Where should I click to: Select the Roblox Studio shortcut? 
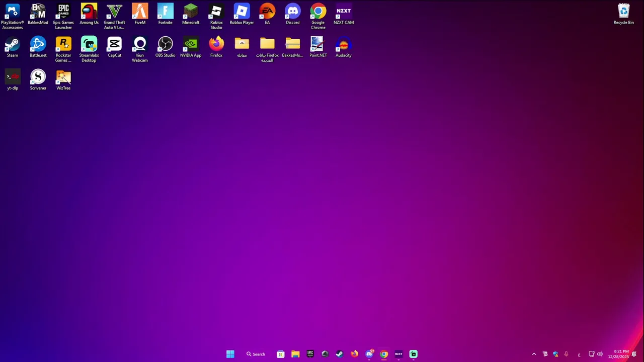pos(216,17)
